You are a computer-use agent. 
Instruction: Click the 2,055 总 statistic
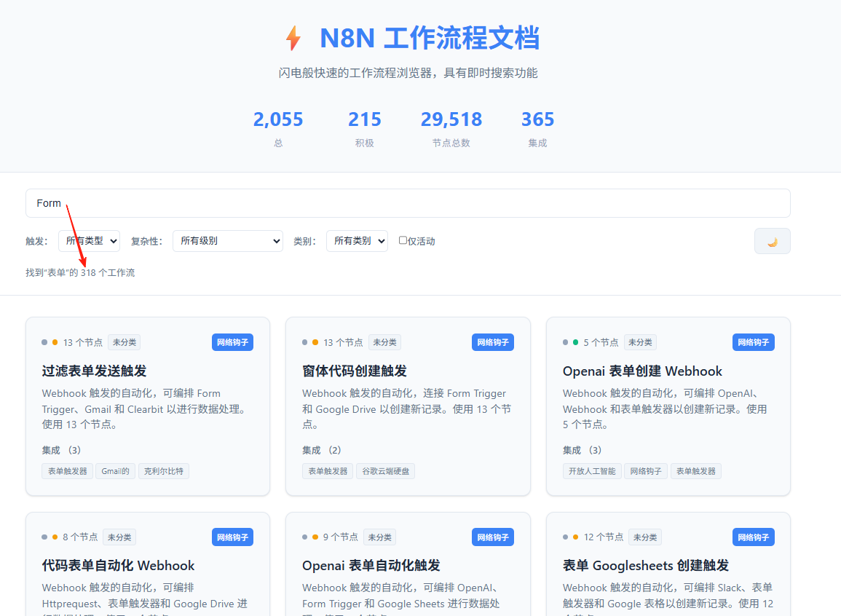(x=278, y=129)
